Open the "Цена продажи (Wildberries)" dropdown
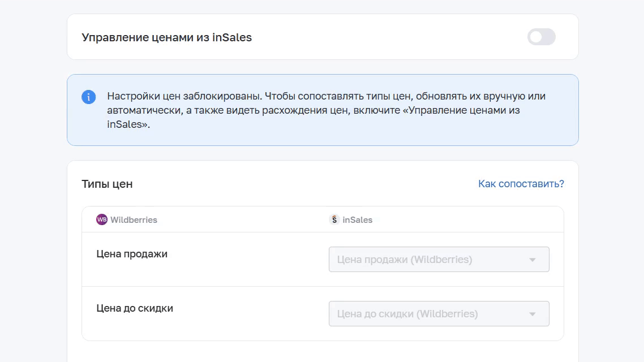The image size is (644, 362). coord(439,260)
